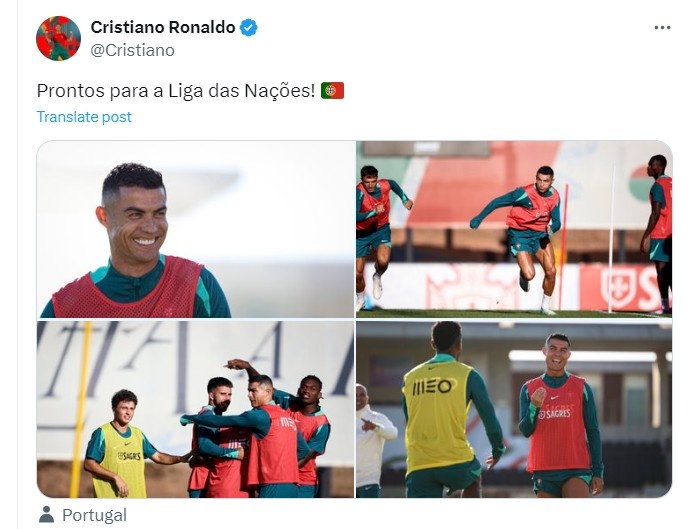The image size is (691, 529).
Task: Click the Portugal flag emoji
Action: (332, 91)
